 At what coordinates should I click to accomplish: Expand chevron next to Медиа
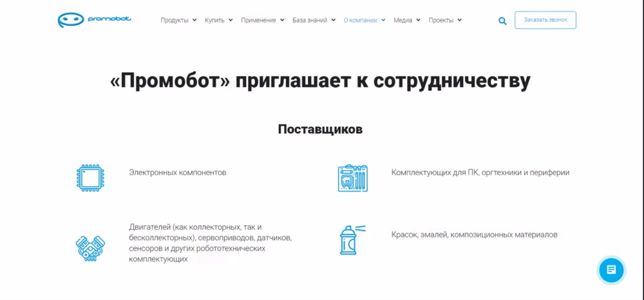coord(418,20)
